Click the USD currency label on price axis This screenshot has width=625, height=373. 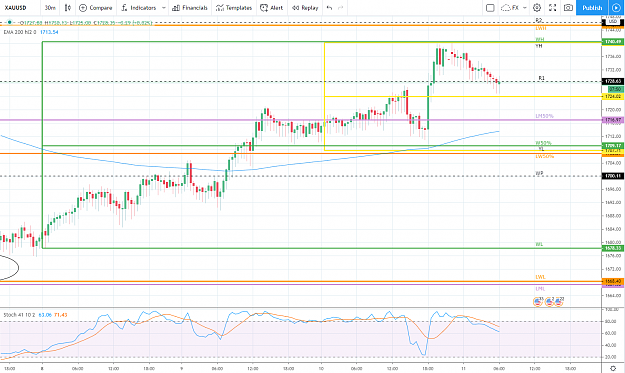pyautogui.click(x=613, y=22)
